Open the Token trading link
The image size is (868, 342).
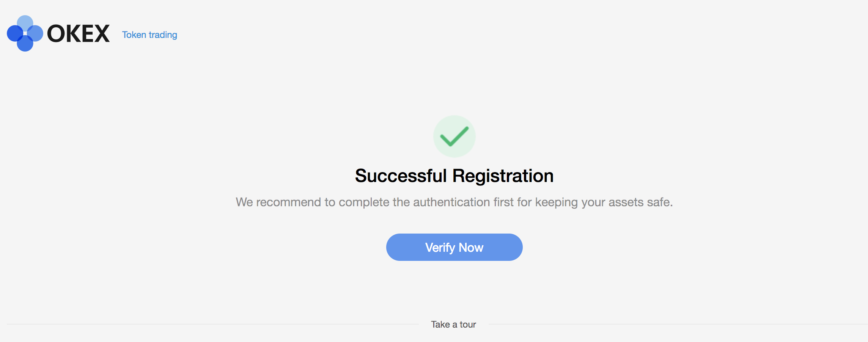click(x=149, y=35)
